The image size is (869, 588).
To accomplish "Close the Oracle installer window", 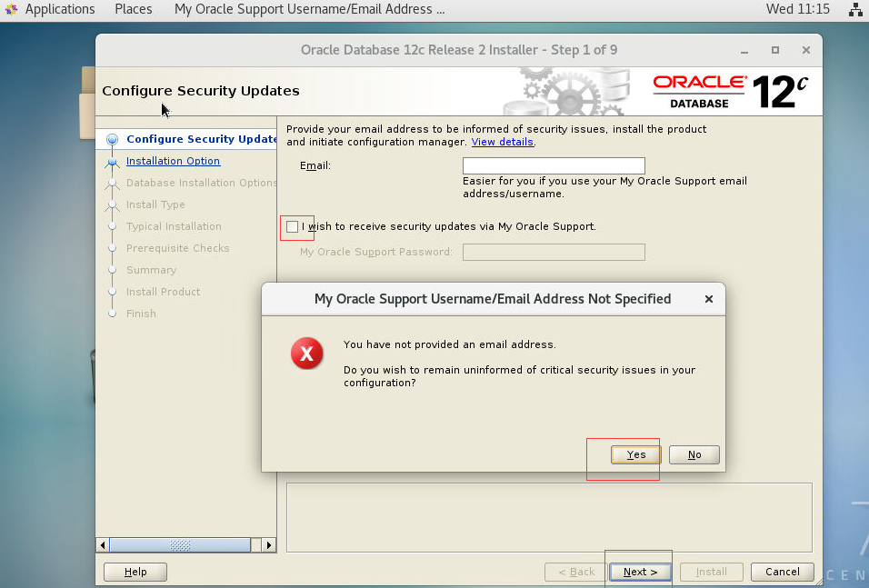I will pos(806,50).
